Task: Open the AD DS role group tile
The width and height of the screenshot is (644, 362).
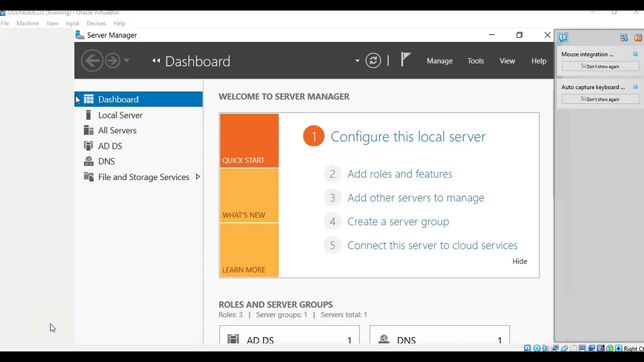Action: click(289, 335)
